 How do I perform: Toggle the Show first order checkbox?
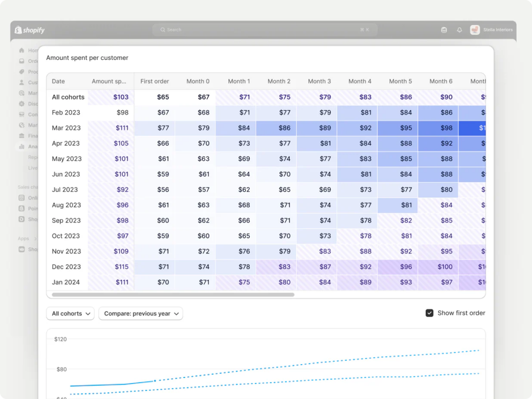click(x=429, y=313)
